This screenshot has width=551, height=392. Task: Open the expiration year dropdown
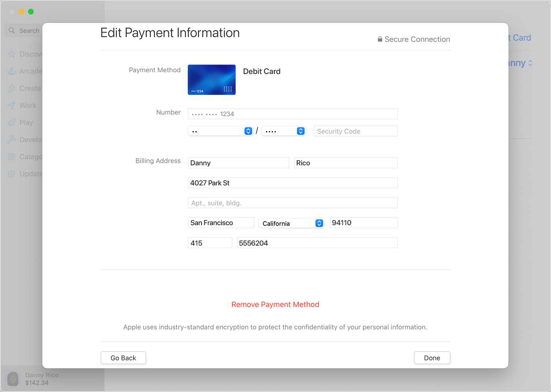click(300, 131)
